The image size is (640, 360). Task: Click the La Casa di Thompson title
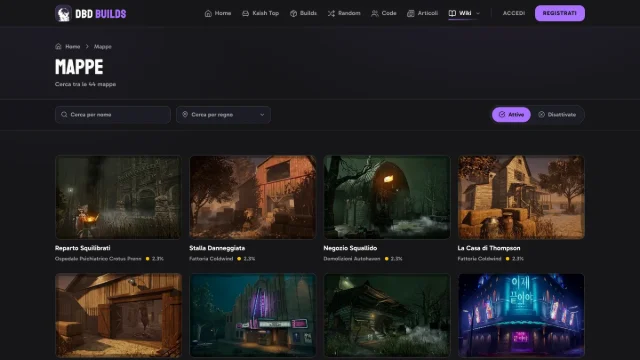pyautogui.click(x=489, y=248)
